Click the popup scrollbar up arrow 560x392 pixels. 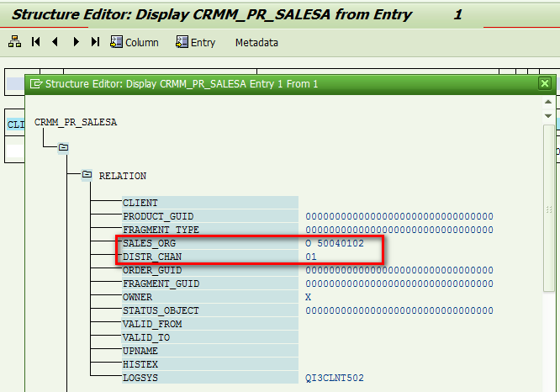(548, 102)
